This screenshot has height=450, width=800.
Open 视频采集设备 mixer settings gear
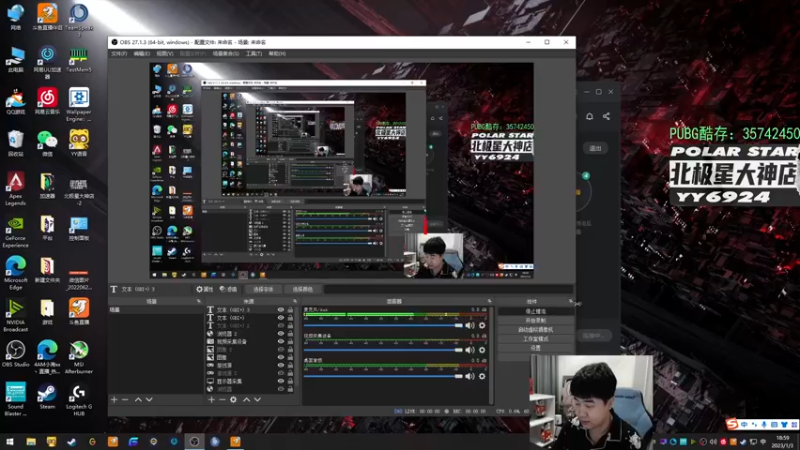(x=482, y=350)
